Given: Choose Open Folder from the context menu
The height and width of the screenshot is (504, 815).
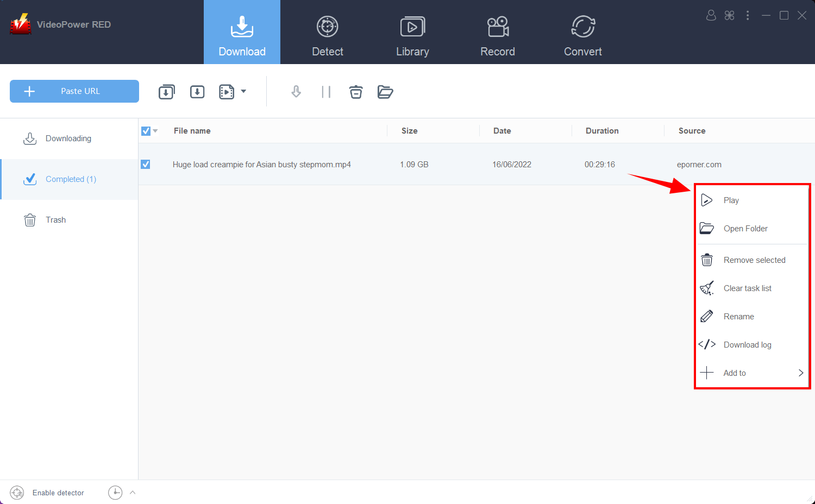Looking at the screenshot, I should [753, 229].
